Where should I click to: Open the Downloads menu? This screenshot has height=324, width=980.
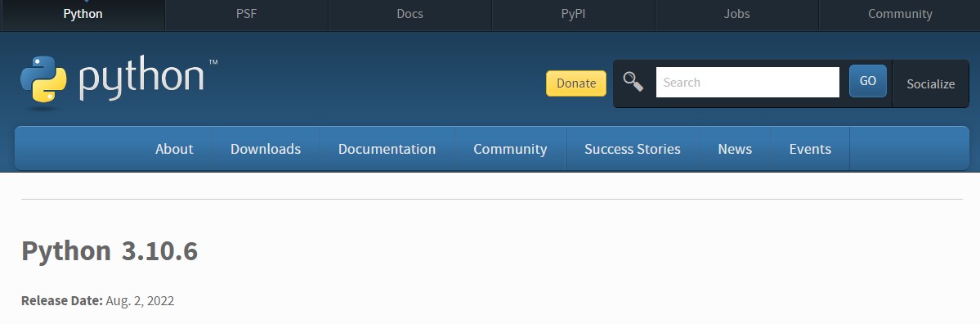266,149
